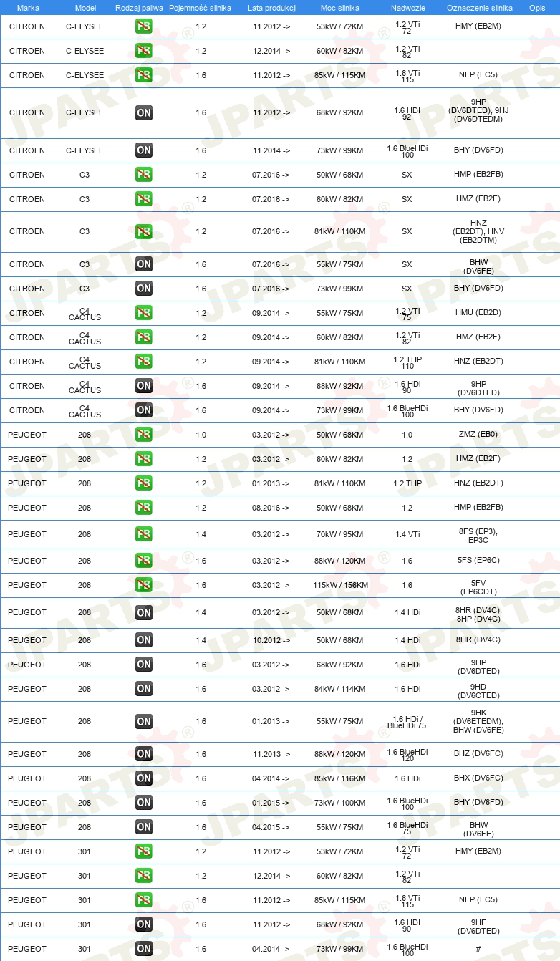Click the Model column header

coord(85,7)
